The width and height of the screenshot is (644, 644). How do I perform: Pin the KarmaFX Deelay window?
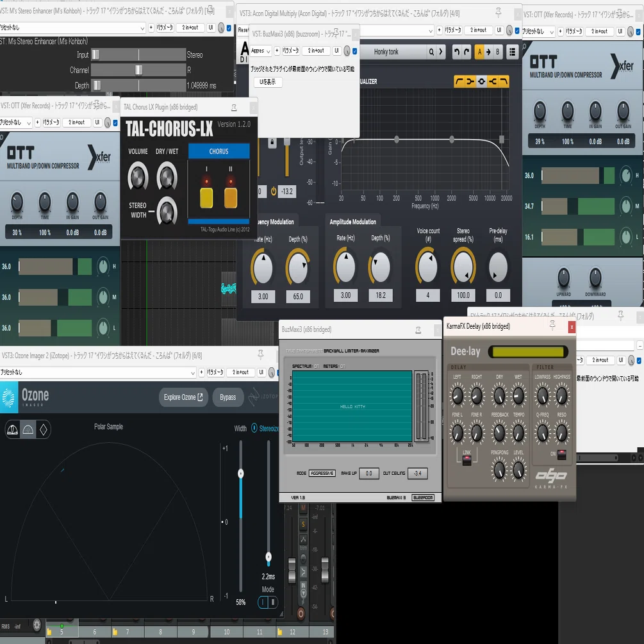click(x=552, y=325)
